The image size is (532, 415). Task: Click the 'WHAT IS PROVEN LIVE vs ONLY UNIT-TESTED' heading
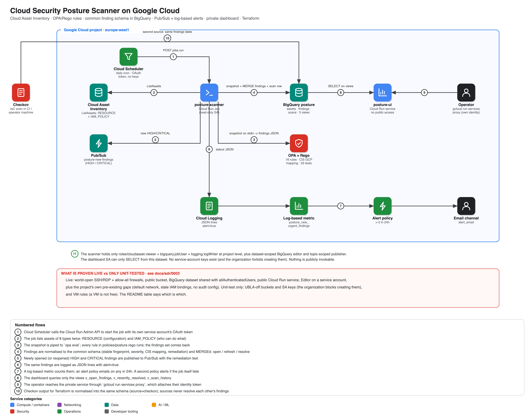103,273
